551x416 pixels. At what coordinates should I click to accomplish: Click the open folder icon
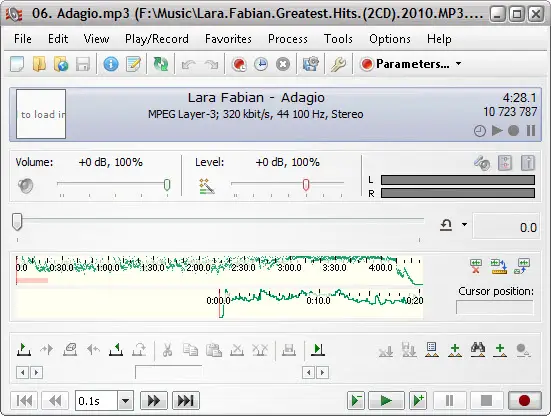point(39,64)
